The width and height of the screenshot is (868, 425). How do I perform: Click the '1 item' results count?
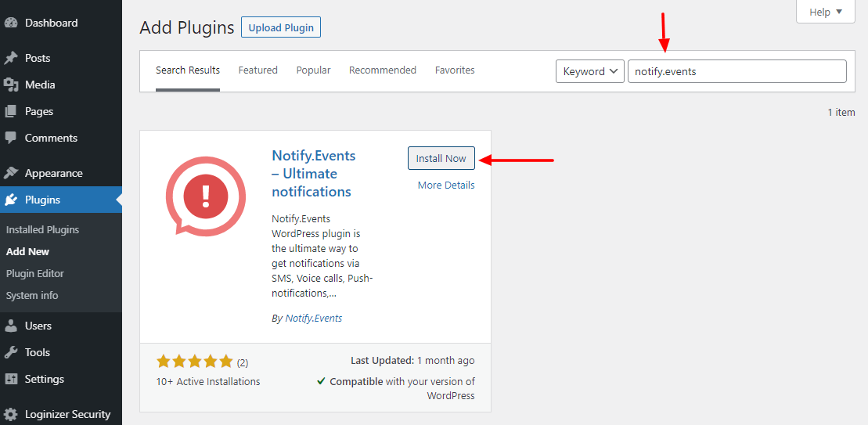841,113
